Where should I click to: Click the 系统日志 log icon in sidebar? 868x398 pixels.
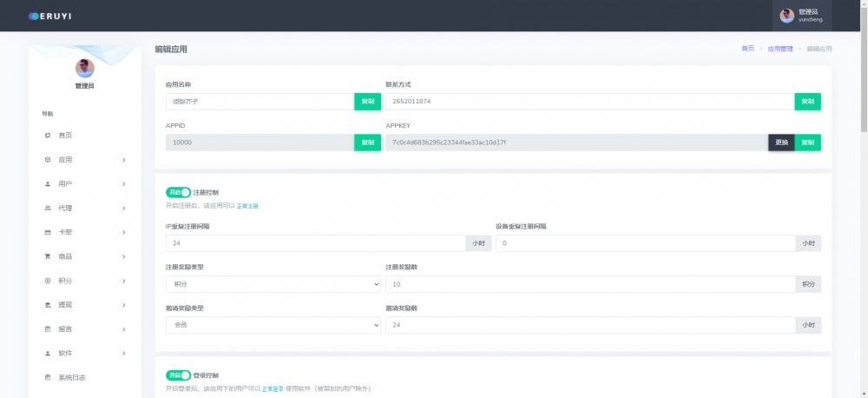coord(48,378)
